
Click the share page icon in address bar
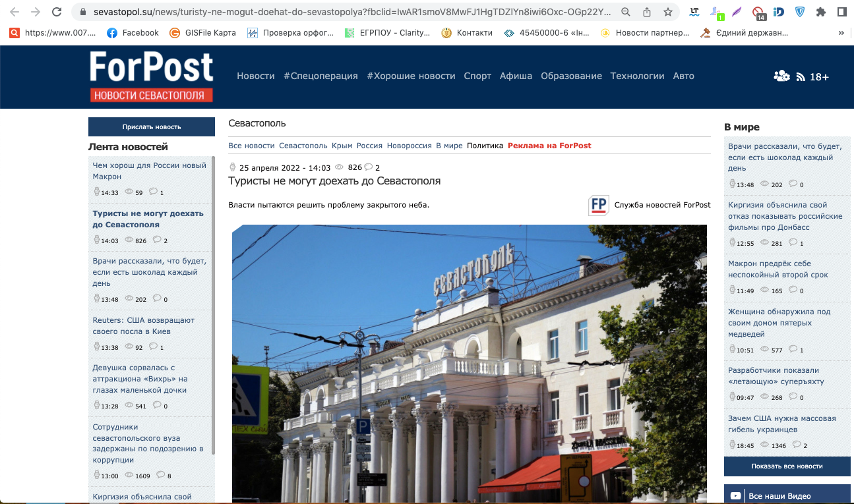click(x=647, y=12)
